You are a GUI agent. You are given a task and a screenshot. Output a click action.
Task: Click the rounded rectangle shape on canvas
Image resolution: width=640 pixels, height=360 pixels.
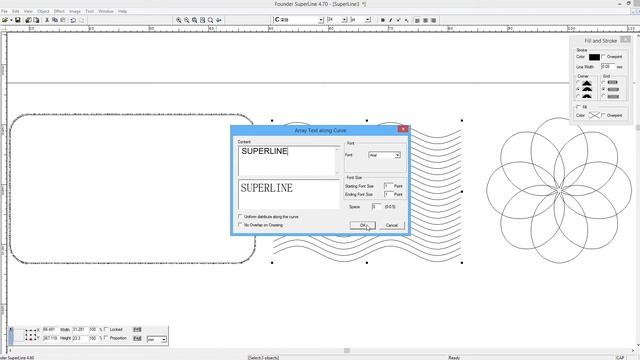pyautogui.click(x=133, y=189)
